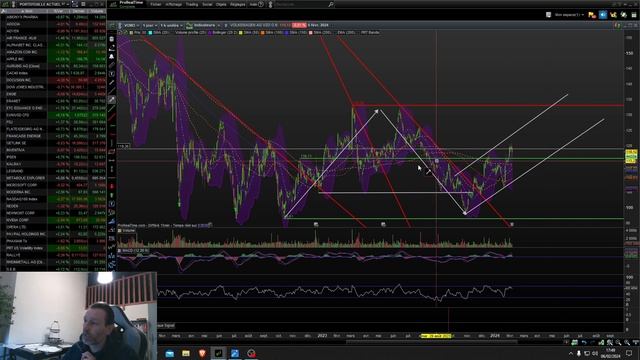640x360 pixels.
Task: Expand the arrow next to Indicateurs
Action: click(219, 25)
